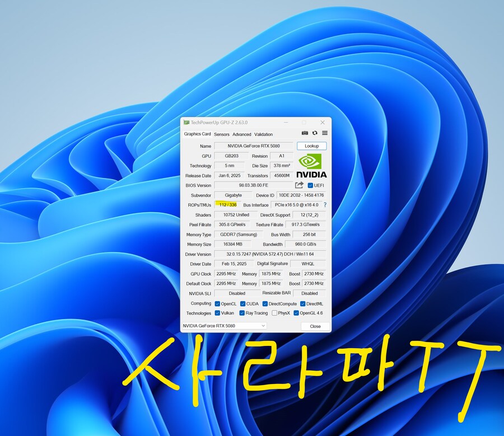
Task: Click the BIOS export/share icon
Action: pos(300,185)
